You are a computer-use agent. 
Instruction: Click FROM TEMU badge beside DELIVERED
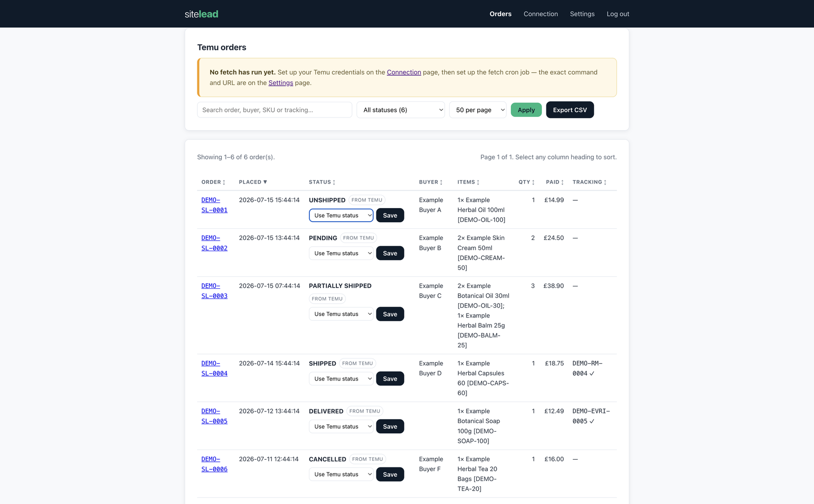pyautogui.click(x=365, y=411)
